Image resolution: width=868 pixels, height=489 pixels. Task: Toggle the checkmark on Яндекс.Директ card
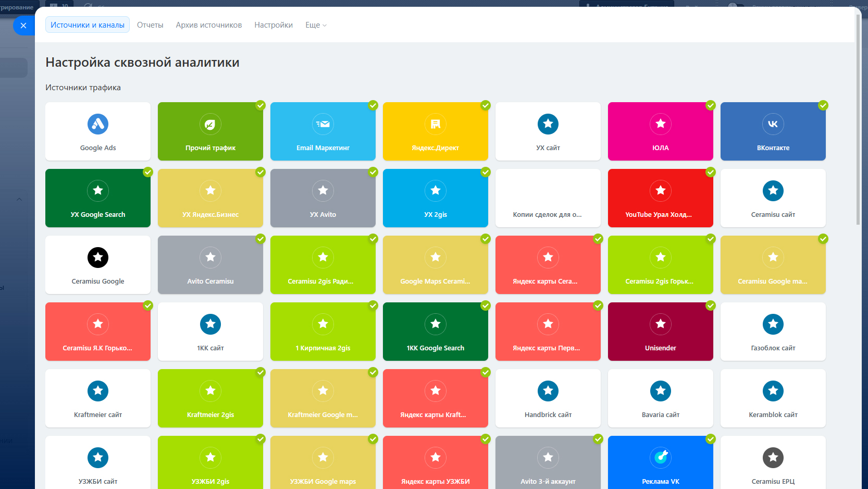pos(486,105)
